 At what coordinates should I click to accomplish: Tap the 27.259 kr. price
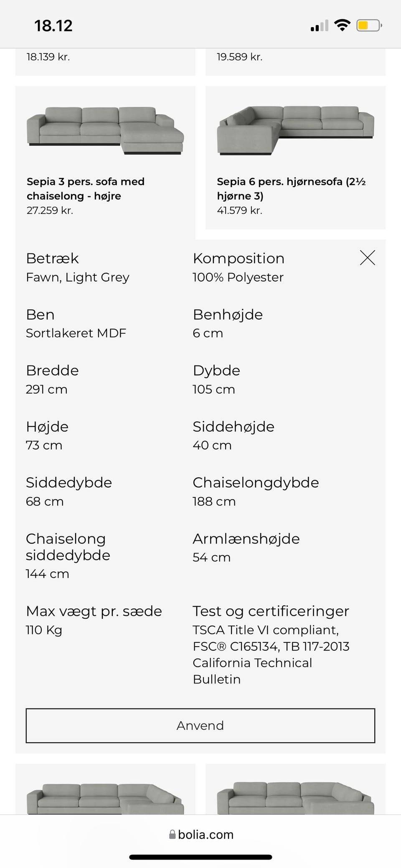click(x=50, y=211)
